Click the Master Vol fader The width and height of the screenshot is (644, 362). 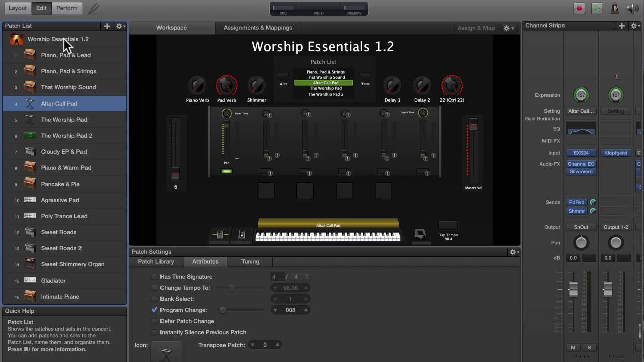pyautogui.click(x=473, y=125)
